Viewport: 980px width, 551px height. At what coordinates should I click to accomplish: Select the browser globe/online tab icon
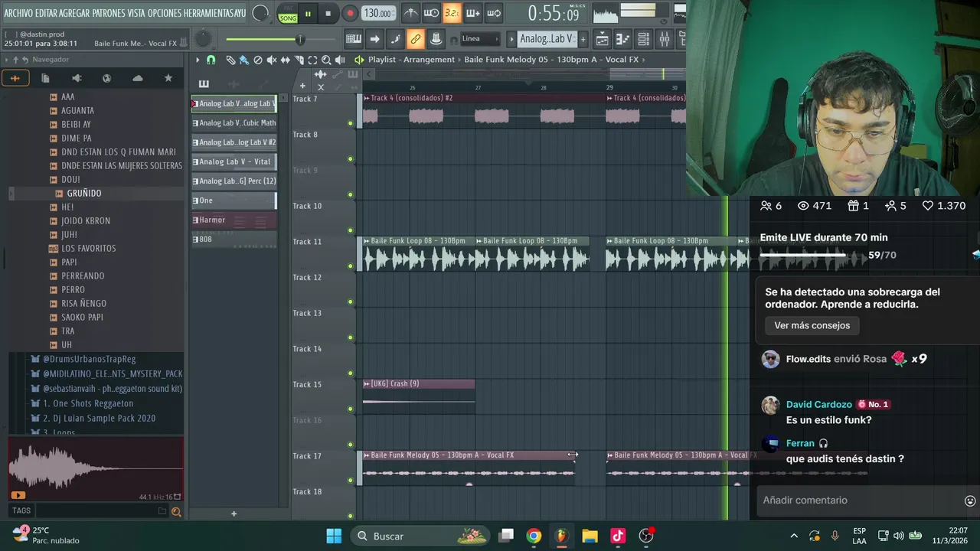106,78
